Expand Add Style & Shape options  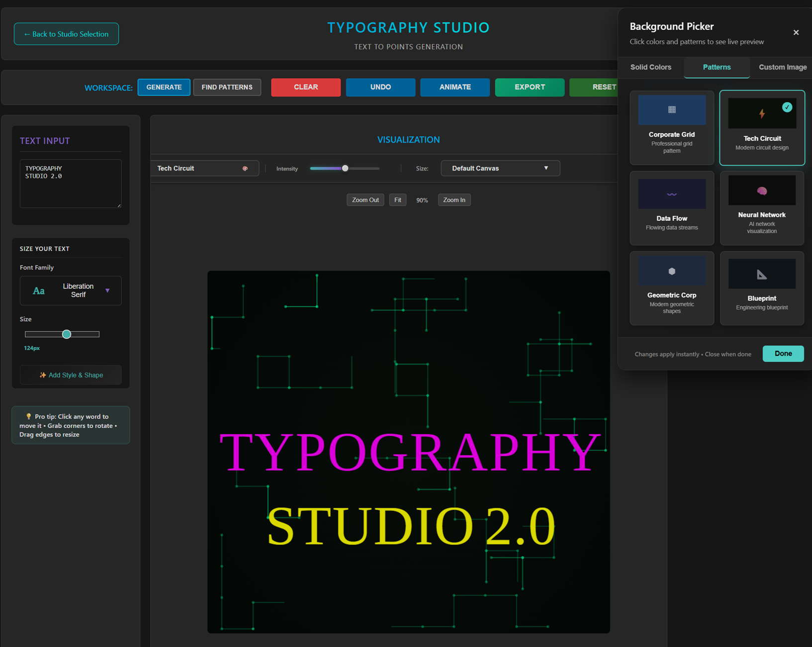71,375
